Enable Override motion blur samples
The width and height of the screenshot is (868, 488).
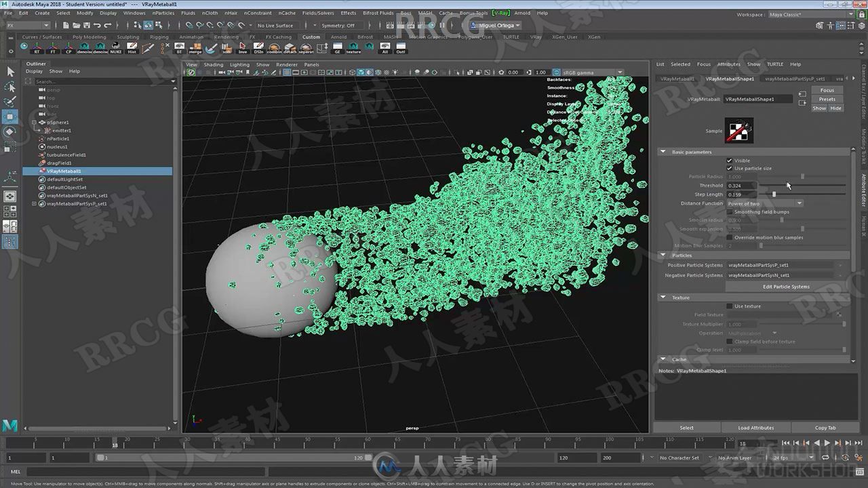pyautogui.click(x=730, y=237)
